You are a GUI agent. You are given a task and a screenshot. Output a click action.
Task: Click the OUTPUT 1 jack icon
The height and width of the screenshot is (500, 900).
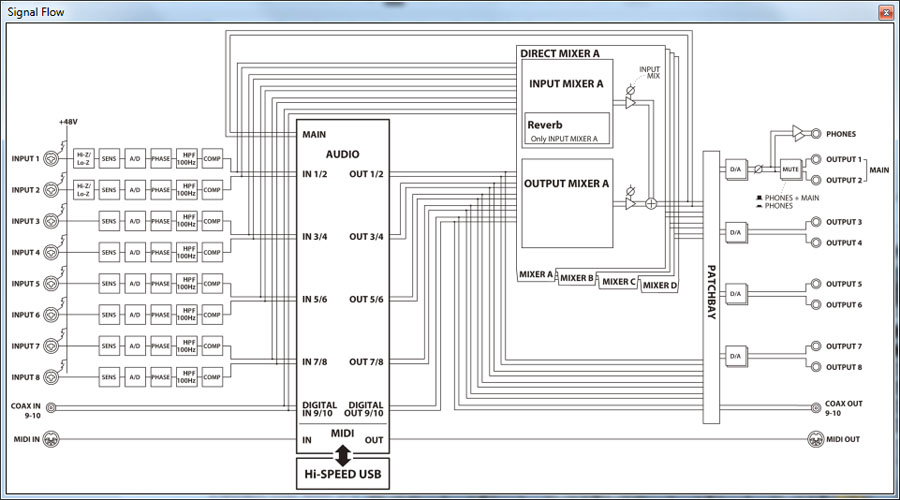click(x=817, y=160)
